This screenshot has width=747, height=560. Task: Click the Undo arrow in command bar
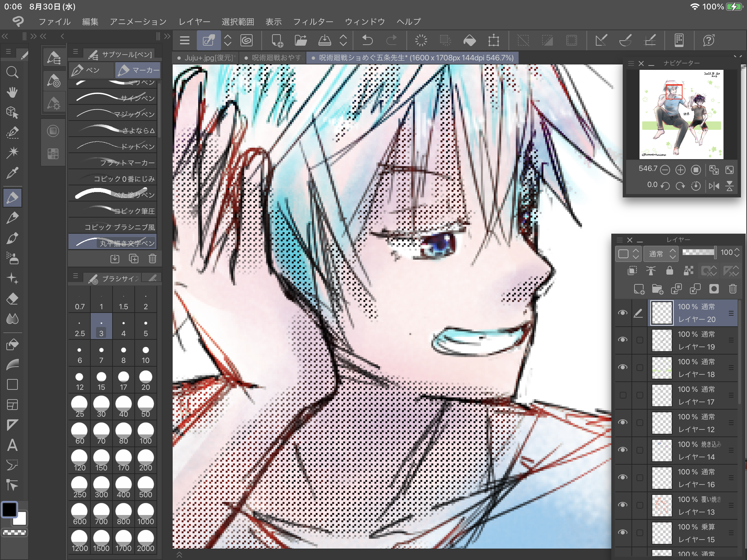coord(367,41)
